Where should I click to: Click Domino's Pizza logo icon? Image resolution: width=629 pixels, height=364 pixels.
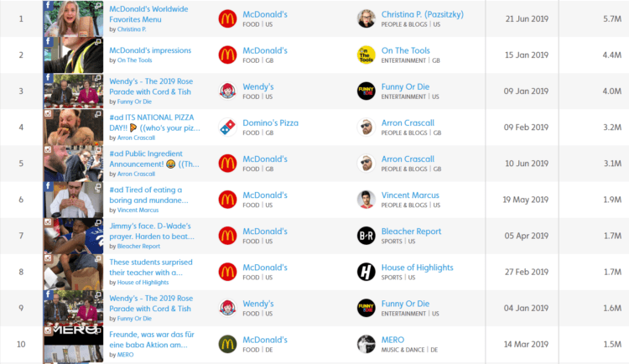(x=227, y=127)
